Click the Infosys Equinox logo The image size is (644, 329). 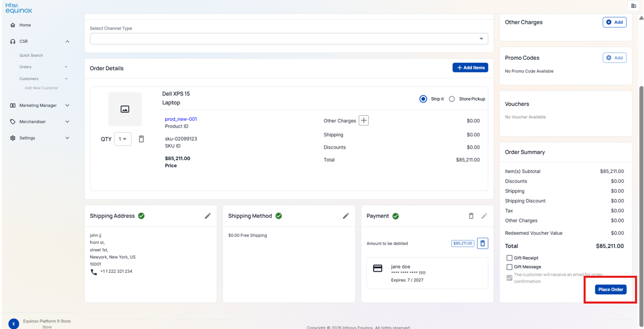[x=19, y=8]
